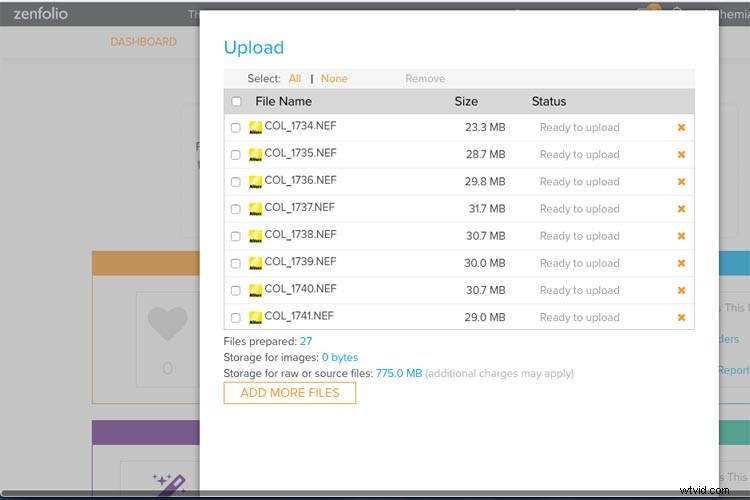Enable the checkbox for COL_1740.NEF
750x500 pixels.
tap(236, 290)
